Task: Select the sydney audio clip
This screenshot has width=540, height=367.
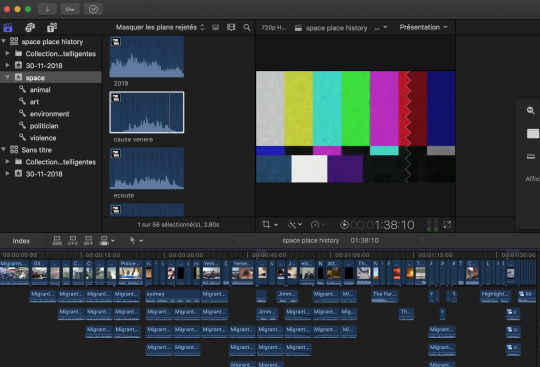Action: 173,296
